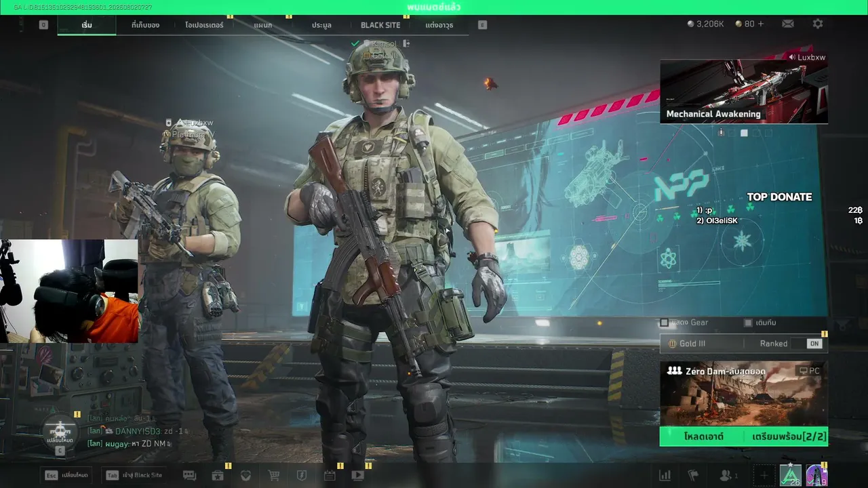Click the helicopter mode-switch icon
This screenshot has height=488, width=868.
(60, 429)
